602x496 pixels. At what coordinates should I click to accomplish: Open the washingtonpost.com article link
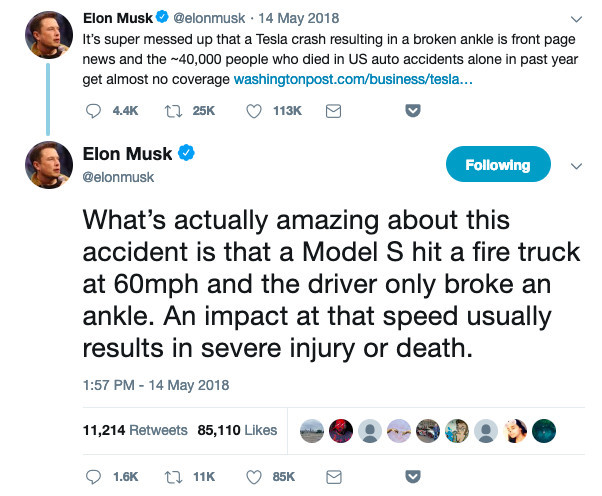click(x=353, y=79)
